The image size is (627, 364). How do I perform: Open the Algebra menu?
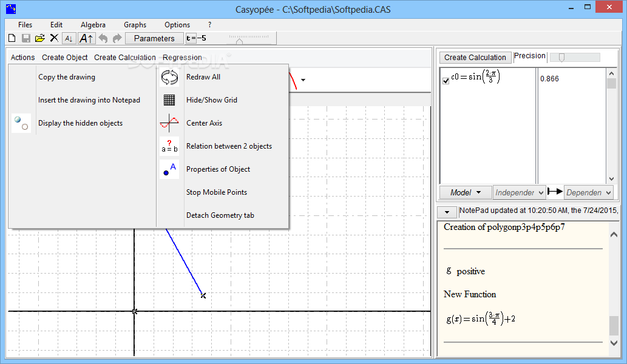93,25
